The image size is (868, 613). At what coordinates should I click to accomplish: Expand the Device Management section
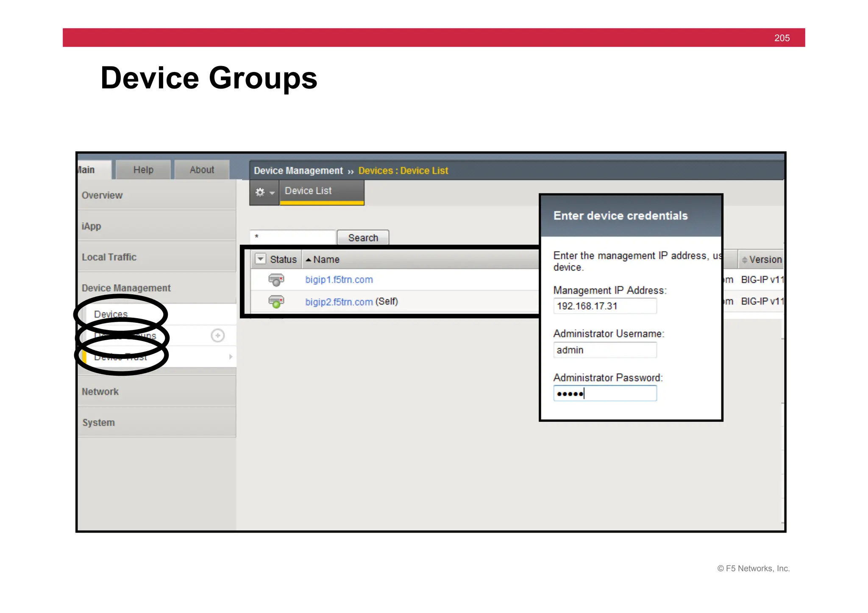pos(157,288)
